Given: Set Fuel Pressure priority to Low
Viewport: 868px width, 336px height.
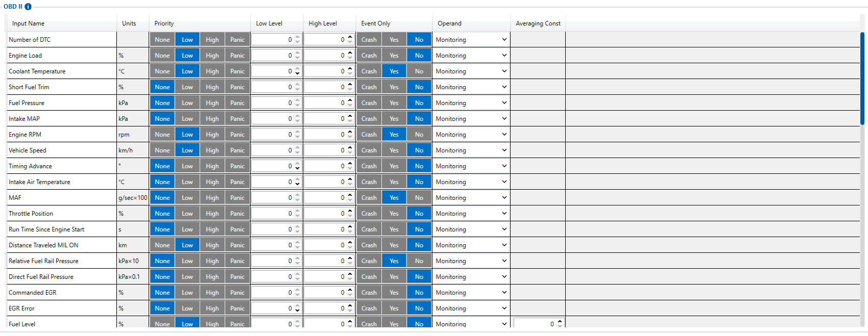Looking at the screenshot, I should click(187, 103).
